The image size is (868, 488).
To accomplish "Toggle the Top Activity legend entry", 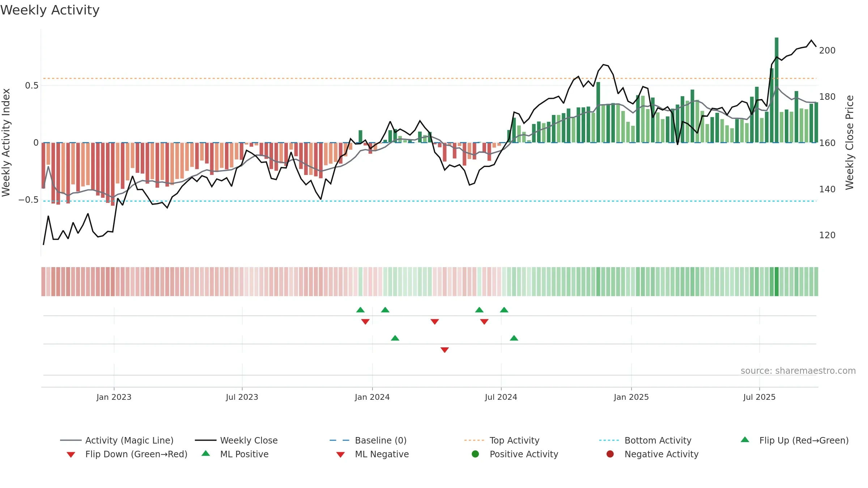I will 502,440.
